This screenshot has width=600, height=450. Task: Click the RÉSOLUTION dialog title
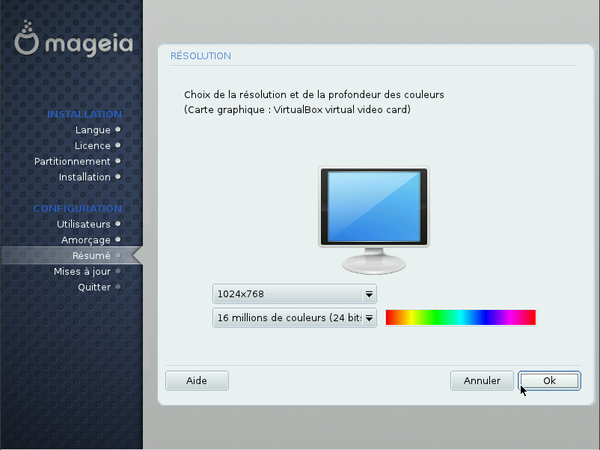tap(201, 56)
